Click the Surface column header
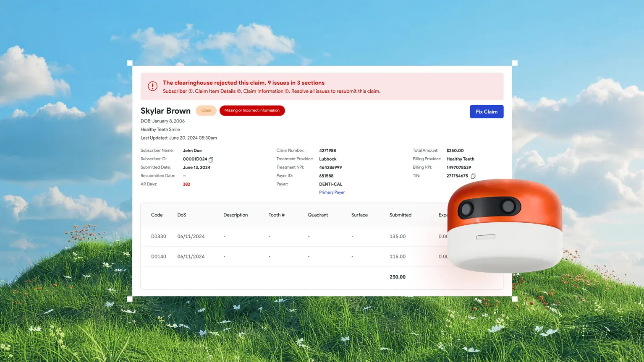Screen dimensions: 644x362 (x=359, y=215)
